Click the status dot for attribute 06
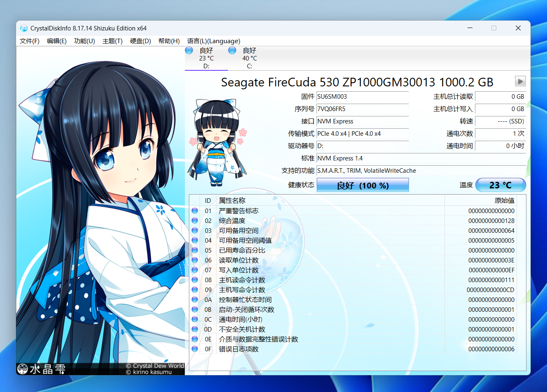This screenshot has height=392, width=547. [x=195, y=260]
